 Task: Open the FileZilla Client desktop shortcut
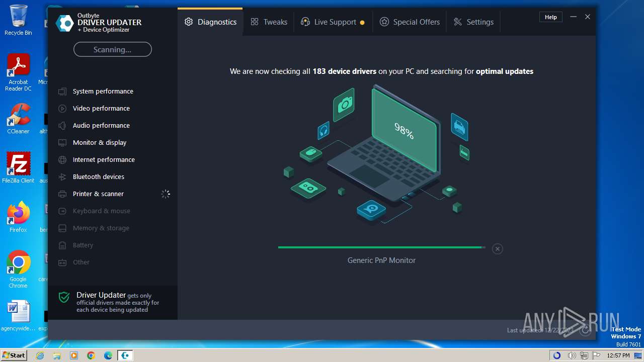(18, 168)
